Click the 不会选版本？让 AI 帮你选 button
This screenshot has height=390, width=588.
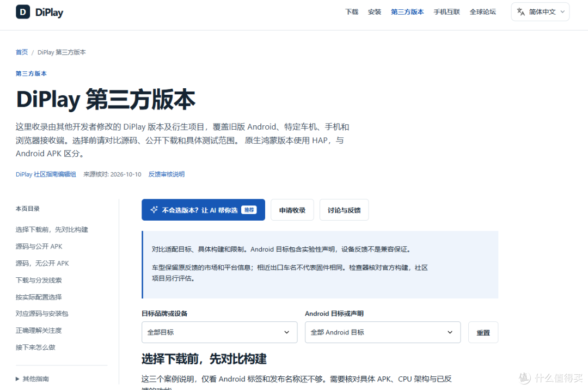coord(203,210)
